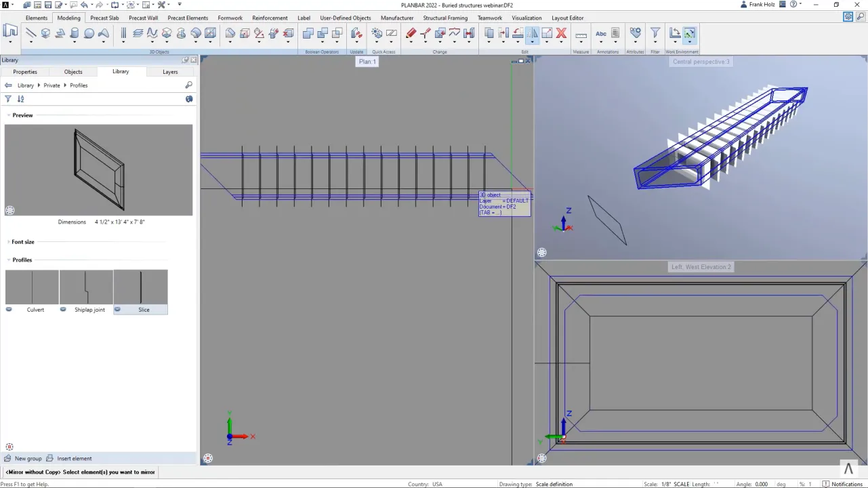Click the New group button

pyautogui.click(x=28, y=458)
